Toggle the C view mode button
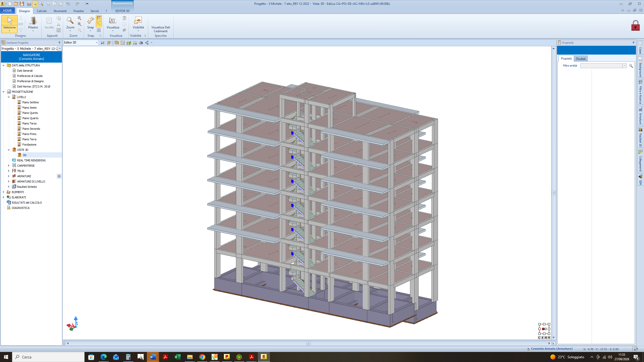Image resolution: width=644 pixels, height=362 pixels. tap(539, 338)
